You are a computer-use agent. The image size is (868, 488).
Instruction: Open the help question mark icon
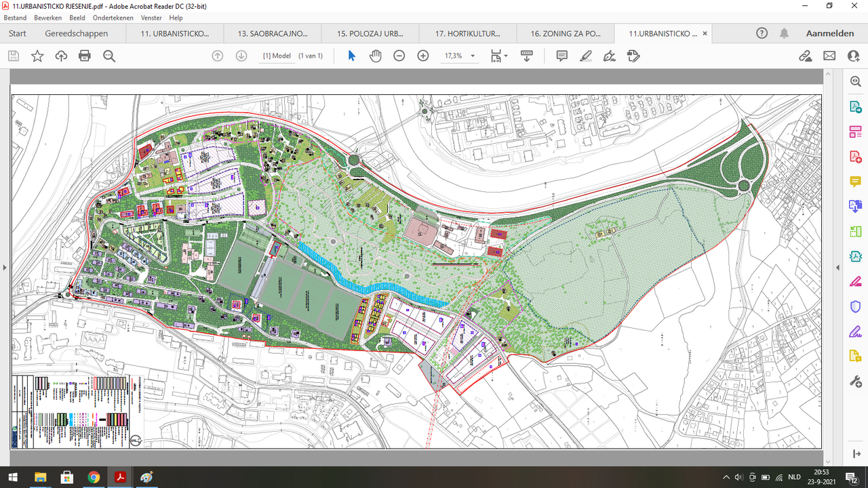(762, 33)
